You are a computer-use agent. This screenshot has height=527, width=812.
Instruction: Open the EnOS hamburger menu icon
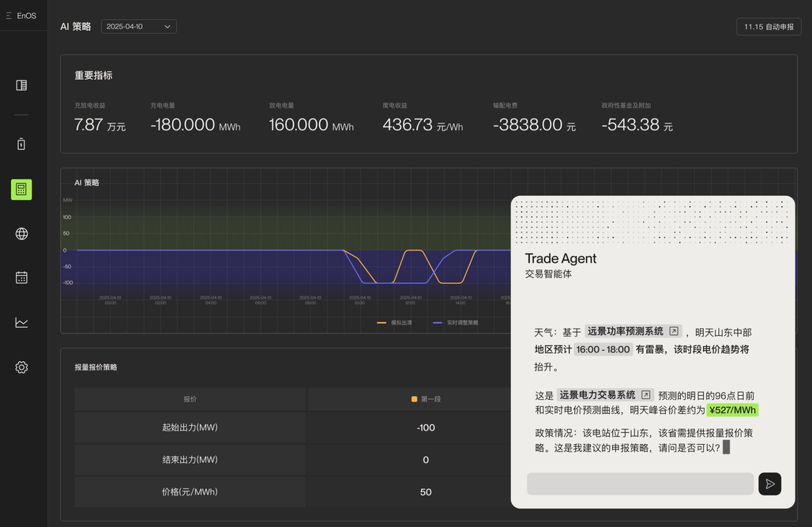(9, 16)
